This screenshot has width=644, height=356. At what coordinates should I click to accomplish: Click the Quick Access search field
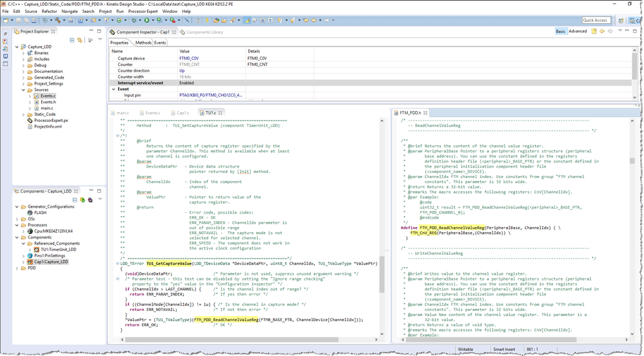[596, 20]
